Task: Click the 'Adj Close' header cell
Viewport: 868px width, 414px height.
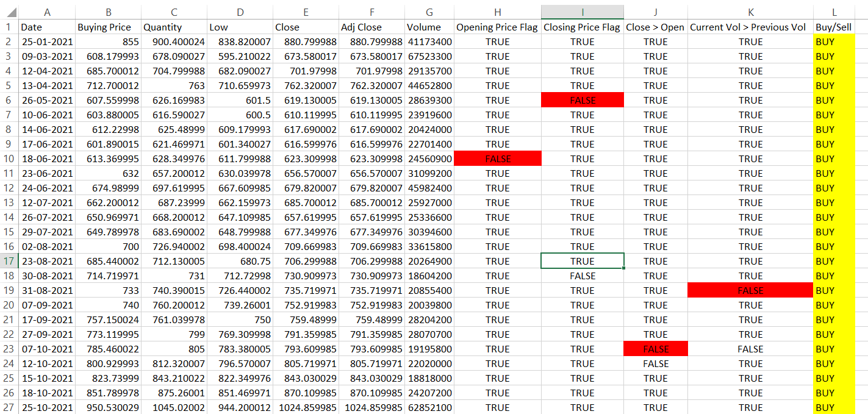Action: tap(371, 27)
